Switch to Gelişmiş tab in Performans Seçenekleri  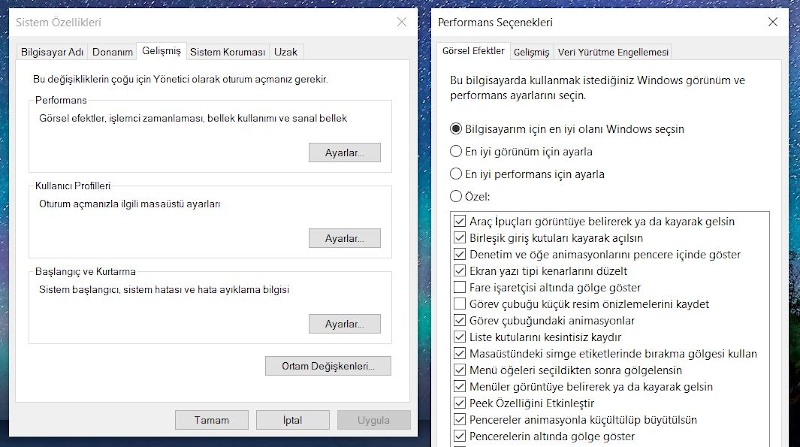531,52
